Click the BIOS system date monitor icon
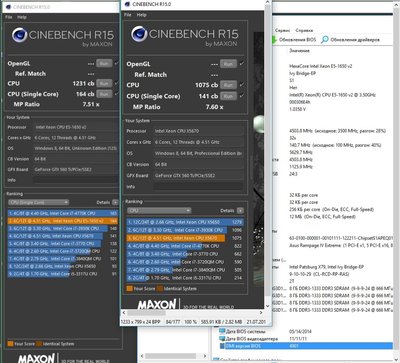400x363 pixels. click(222, 331)
